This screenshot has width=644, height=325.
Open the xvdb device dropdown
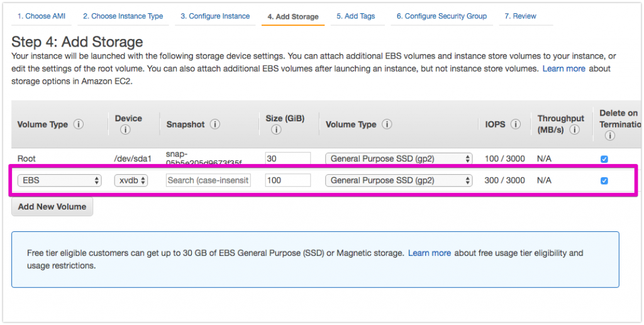(131, 180)
